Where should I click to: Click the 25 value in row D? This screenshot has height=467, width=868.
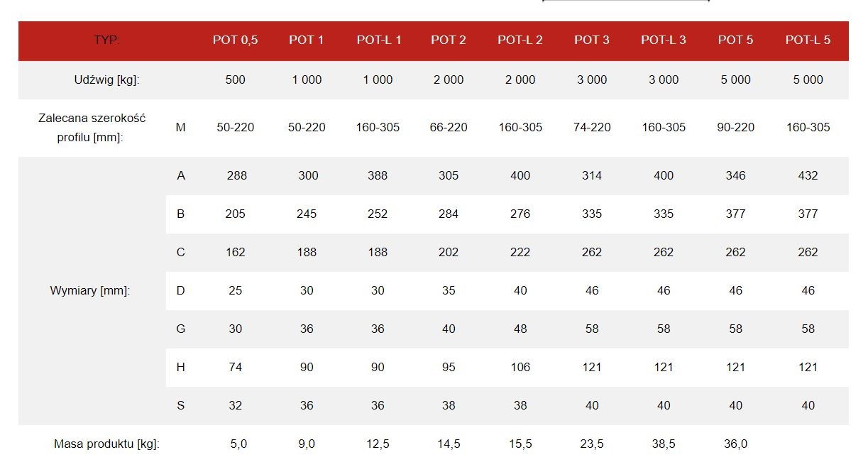(x=236, y=291)
